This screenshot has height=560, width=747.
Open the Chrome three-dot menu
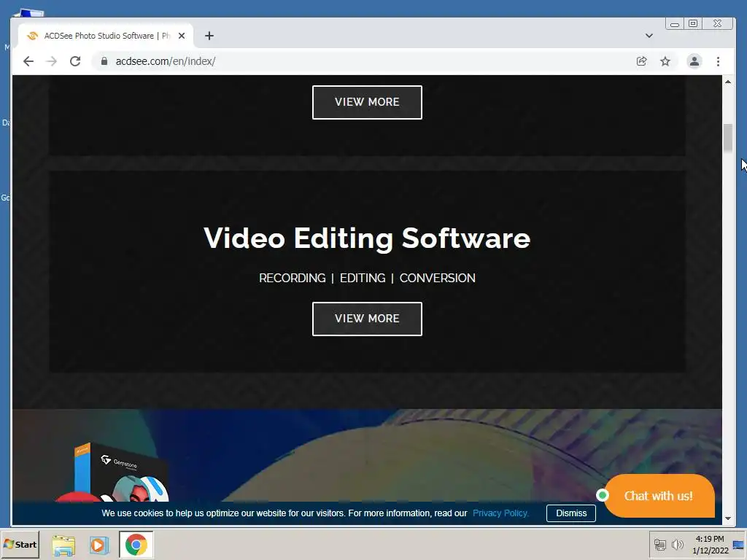[x=718, y=61]
